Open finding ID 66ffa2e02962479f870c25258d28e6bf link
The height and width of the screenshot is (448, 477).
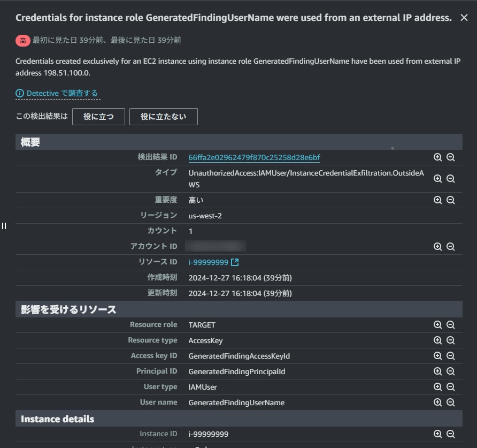click(x=254, y=157)
